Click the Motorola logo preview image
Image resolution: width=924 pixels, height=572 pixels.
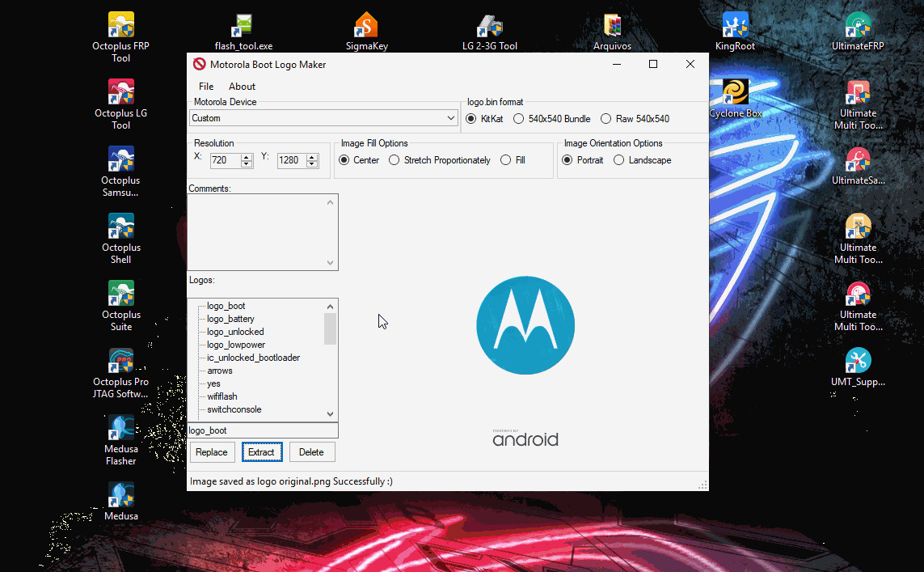[x=525, y=325]
